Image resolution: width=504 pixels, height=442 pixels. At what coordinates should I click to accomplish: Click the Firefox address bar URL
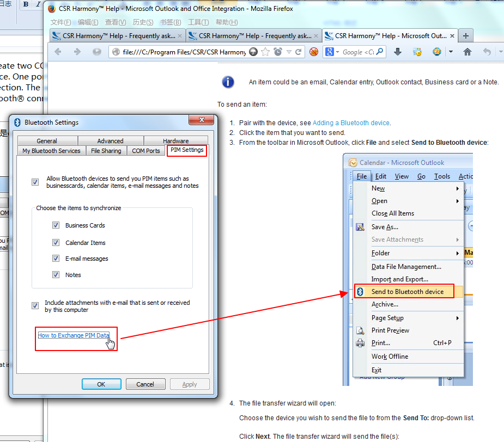point(184,52)
